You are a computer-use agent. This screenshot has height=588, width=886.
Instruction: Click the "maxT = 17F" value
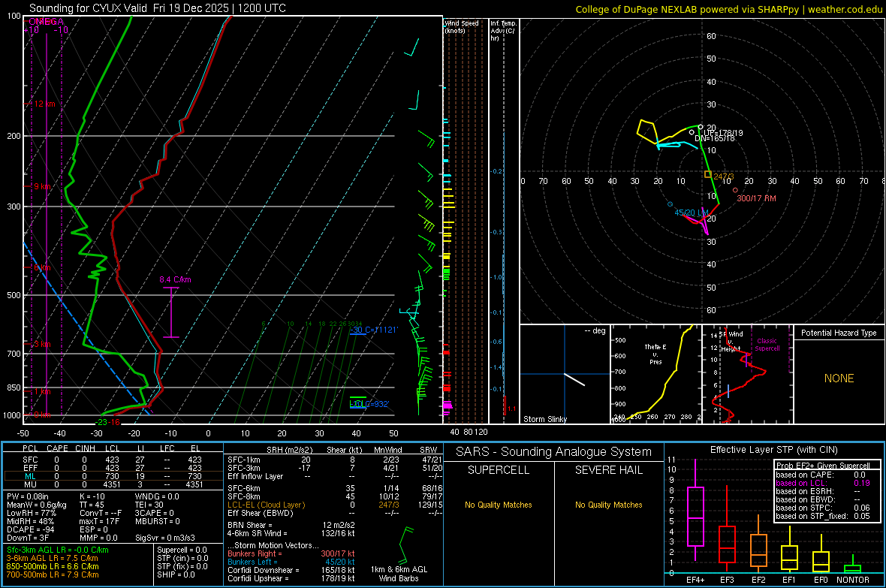coord(99,521)
